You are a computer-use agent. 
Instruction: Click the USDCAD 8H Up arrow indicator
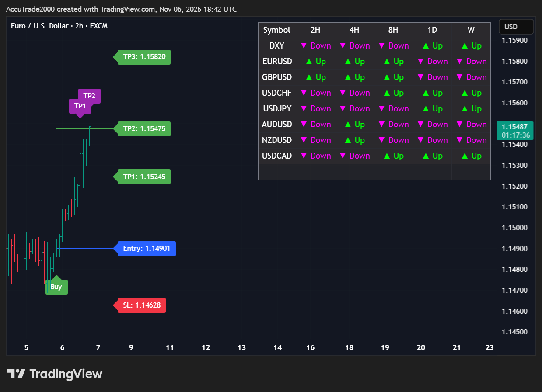click(x=393, y=156)
